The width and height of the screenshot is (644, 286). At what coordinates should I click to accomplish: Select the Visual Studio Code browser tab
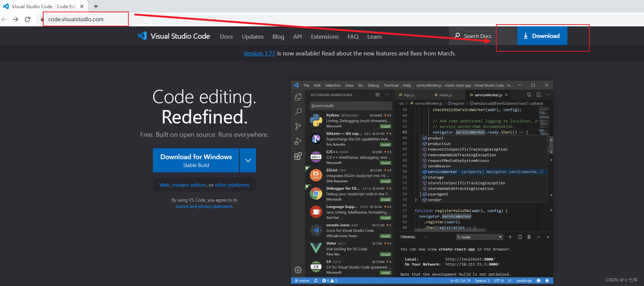point(44,6)
